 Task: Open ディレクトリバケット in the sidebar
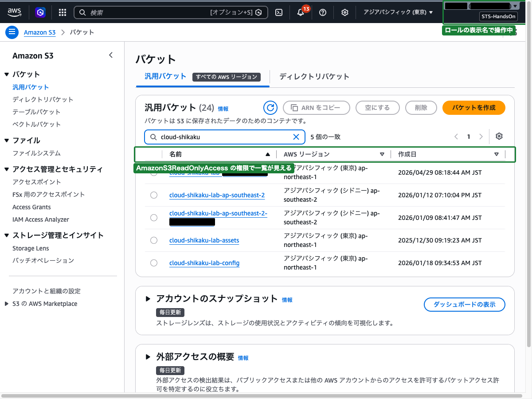pyautogui.click(x=43, y=99)
